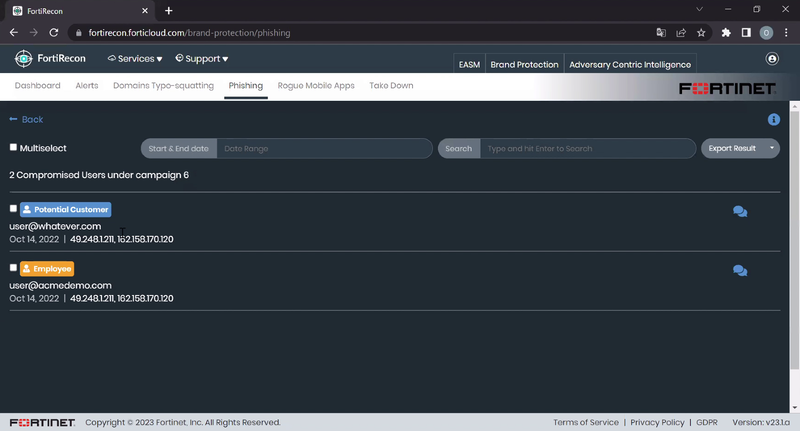Focus the Date Range input field
800x431 pixels.
pyautogui.click(x=324, y=148)
